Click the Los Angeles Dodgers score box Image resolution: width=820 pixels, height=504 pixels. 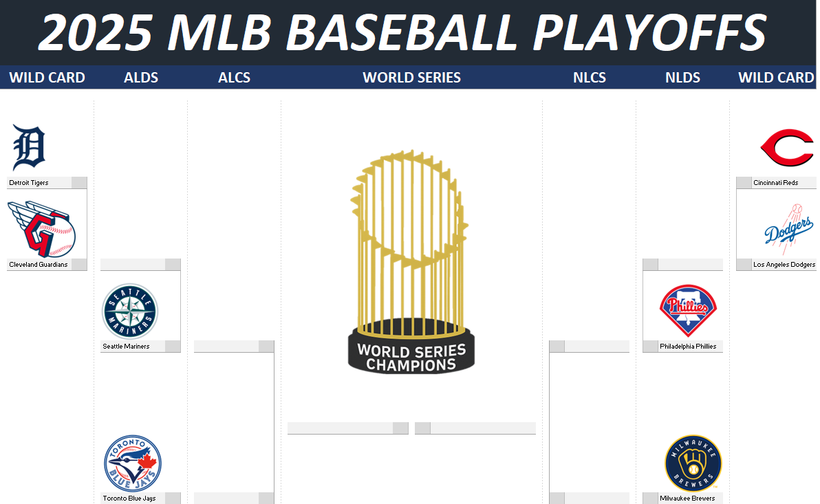point(744,265)
